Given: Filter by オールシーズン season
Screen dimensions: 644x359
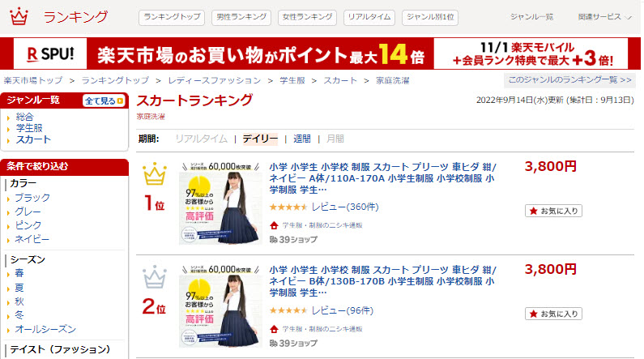Looking at the screenshot, I should tap(45, 329).
